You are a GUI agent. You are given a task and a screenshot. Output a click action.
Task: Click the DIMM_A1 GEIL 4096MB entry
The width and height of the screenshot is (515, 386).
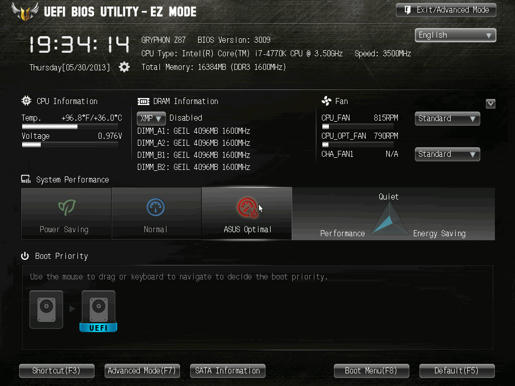193,131
